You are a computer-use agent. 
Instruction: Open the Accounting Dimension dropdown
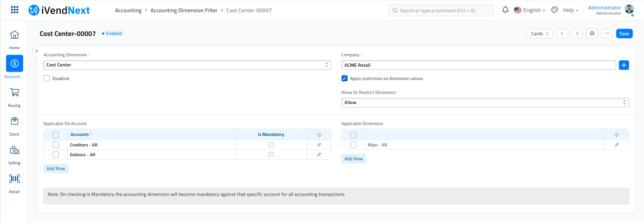[187, 65]
